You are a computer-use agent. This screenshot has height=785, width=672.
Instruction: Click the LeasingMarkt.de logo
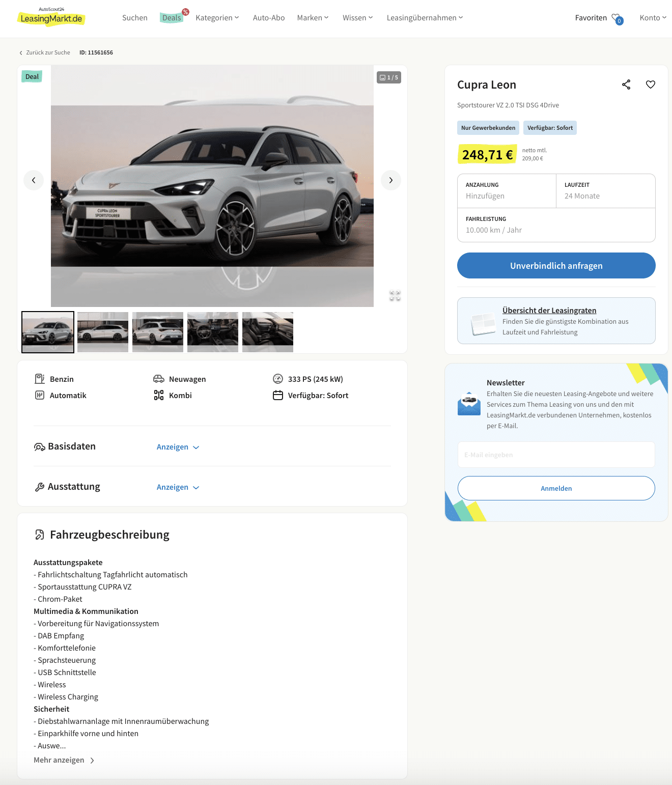(51, 17)
